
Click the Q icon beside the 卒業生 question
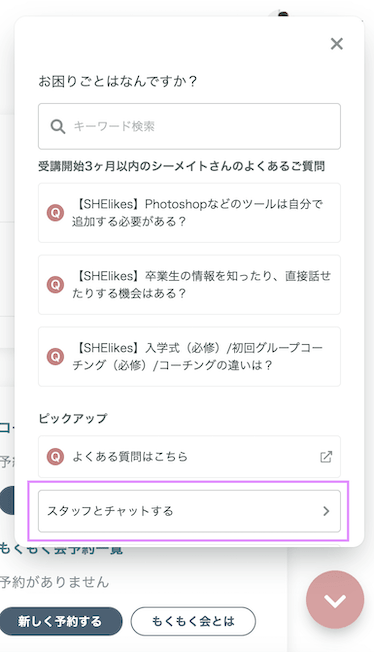click(x=55, y=285)
